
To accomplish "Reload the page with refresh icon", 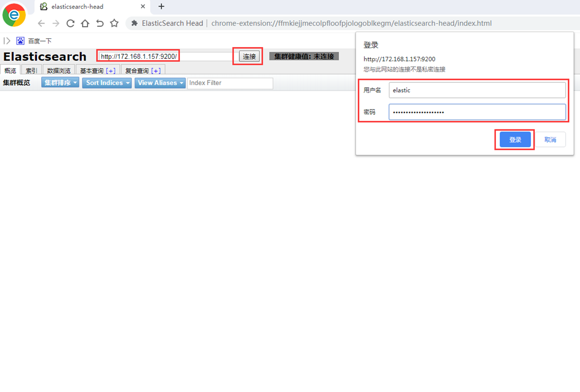I will coord(70,23).
